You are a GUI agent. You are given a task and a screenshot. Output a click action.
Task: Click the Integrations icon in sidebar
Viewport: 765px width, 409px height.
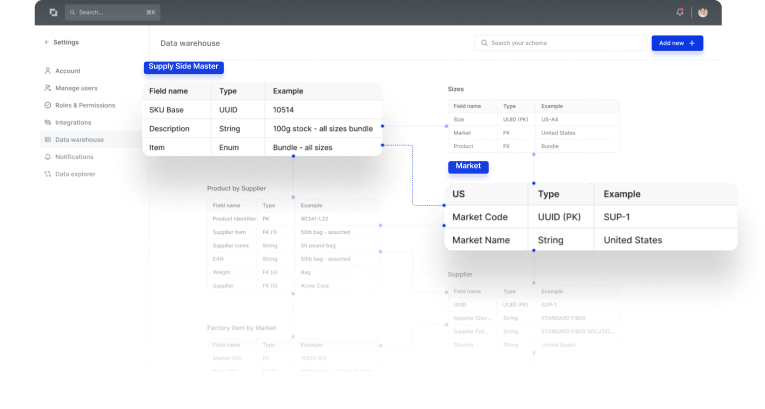[47, 122]
